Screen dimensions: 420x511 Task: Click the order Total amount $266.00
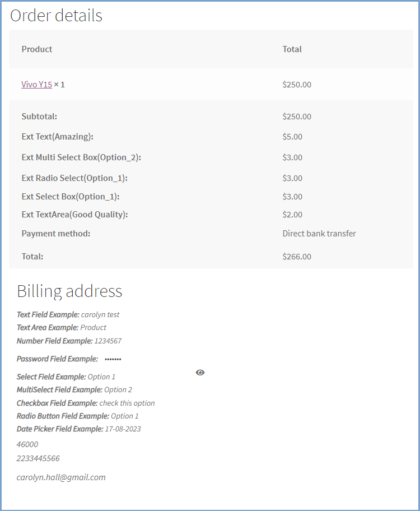296,256
